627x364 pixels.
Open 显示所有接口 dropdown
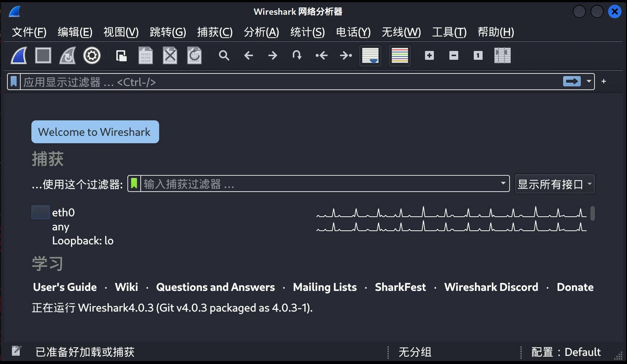555,184
